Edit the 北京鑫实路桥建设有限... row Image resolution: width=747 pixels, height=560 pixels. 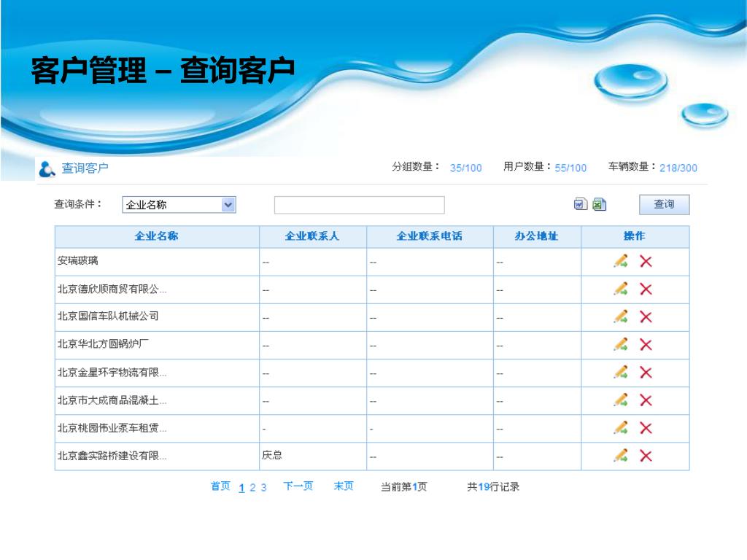(x=621, y=456)
